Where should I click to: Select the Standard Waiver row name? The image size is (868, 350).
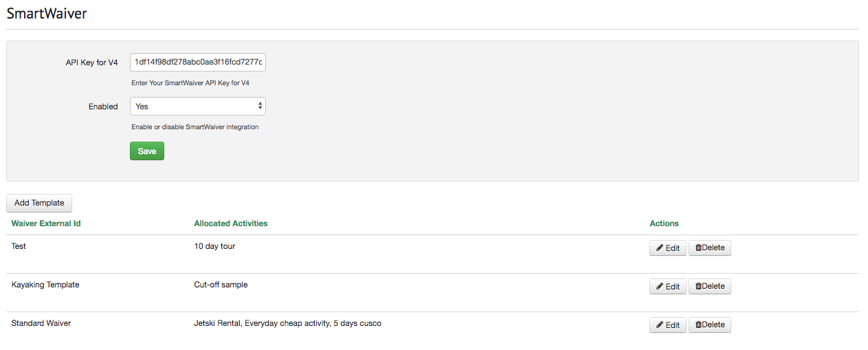point(41,323)
